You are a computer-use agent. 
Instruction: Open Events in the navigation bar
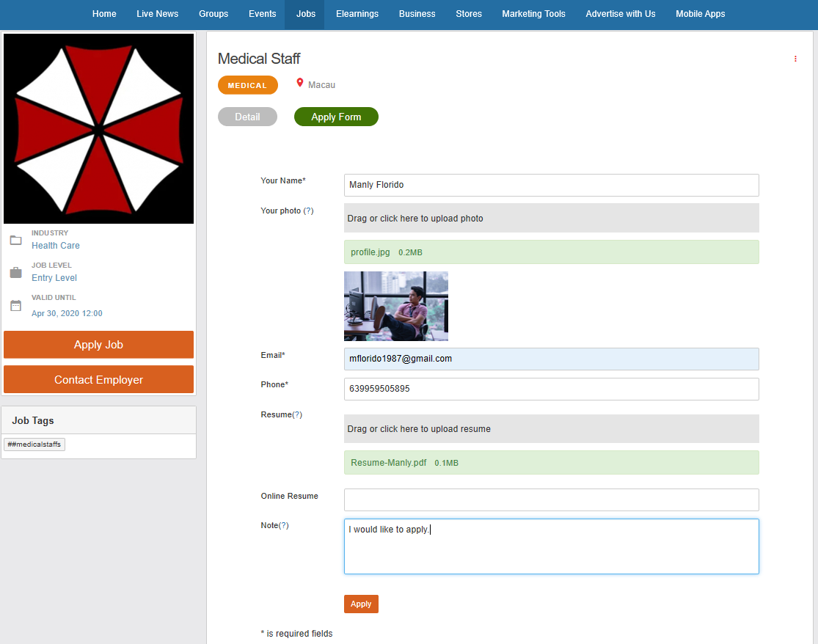[x=263, y=14]
